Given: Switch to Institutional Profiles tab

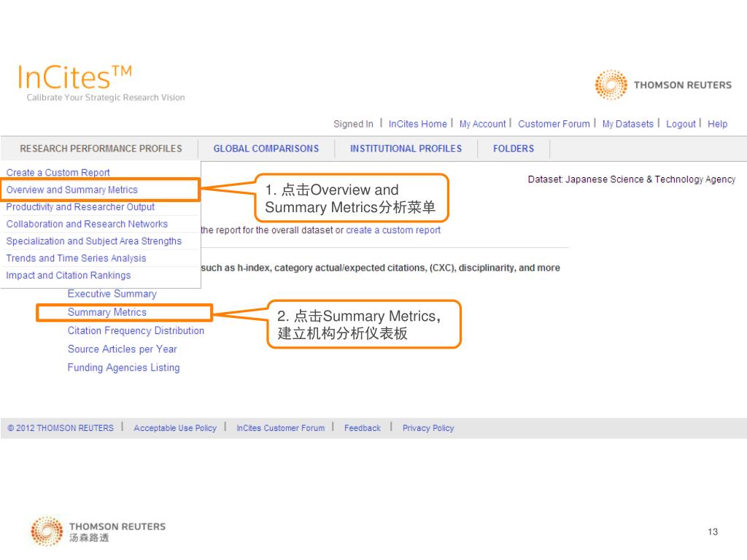Looking at the screenshot, I should [406, 149].
